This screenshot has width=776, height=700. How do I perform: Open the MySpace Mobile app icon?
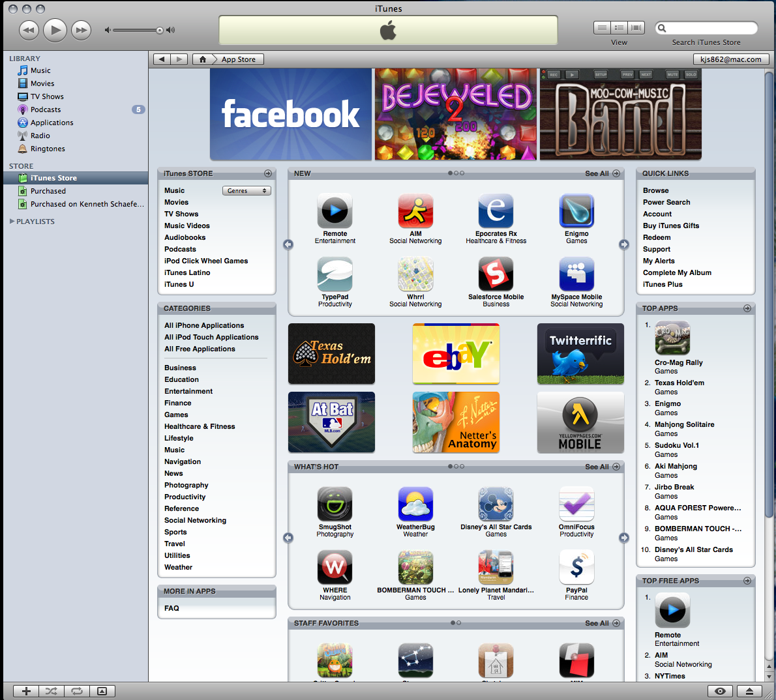576,274
